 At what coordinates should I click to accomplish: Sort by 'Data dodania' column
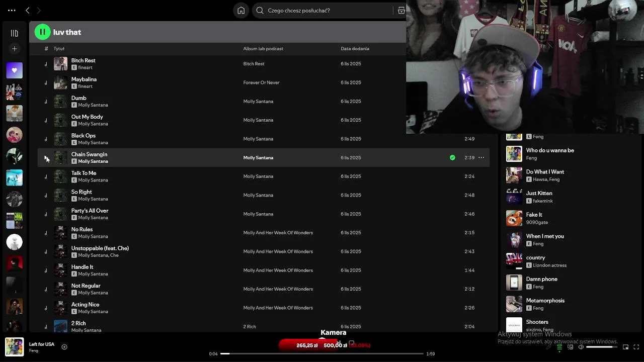(x=355, y=49)
